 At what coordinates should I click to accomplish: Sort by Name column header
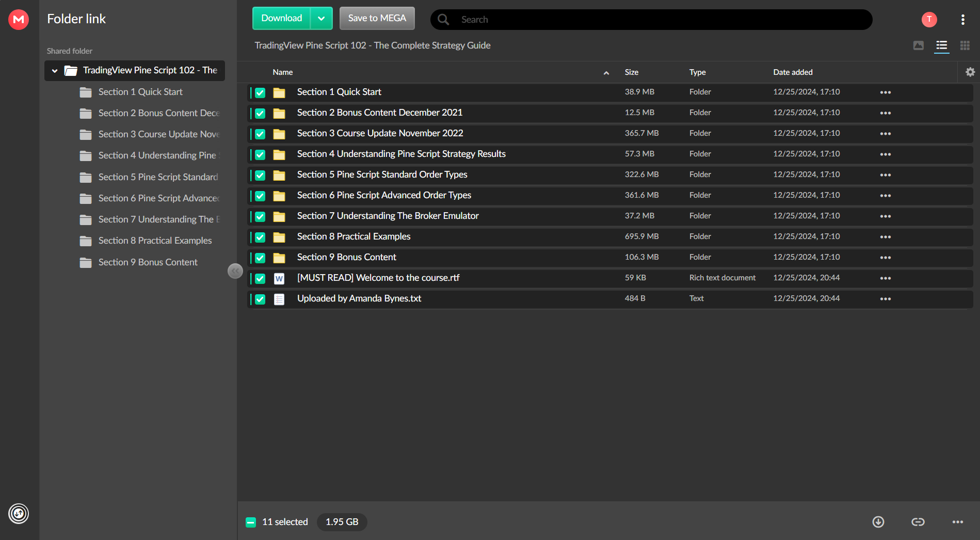pyautogui.click(x=283, y=72)
